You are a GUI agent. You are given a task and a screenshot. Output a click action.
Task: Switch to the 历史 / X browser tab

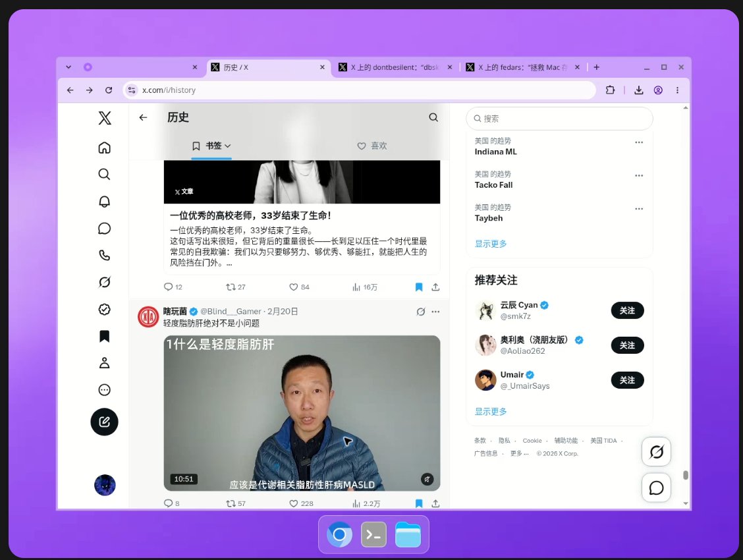point(268,67)
